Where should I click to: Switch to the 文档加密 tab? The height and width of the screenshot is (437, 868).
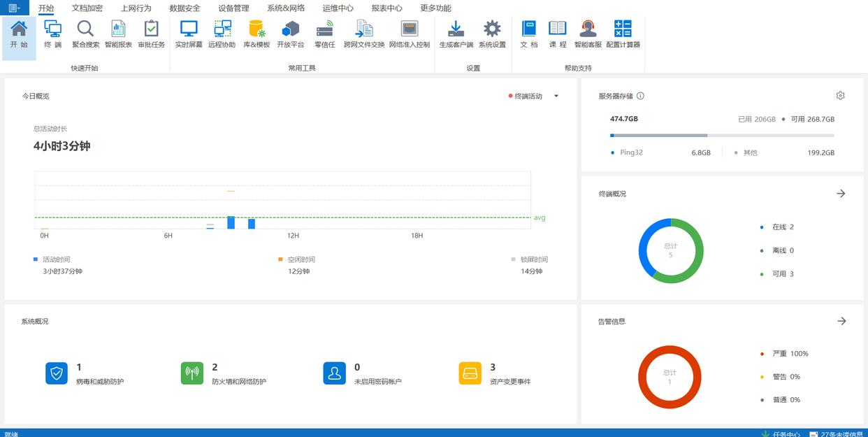[87, 8]
